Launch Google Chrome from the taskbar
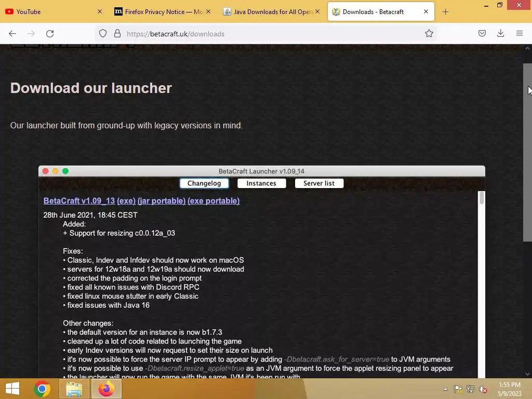The width and height of the screenshot is (532, 399). [42, 389]
